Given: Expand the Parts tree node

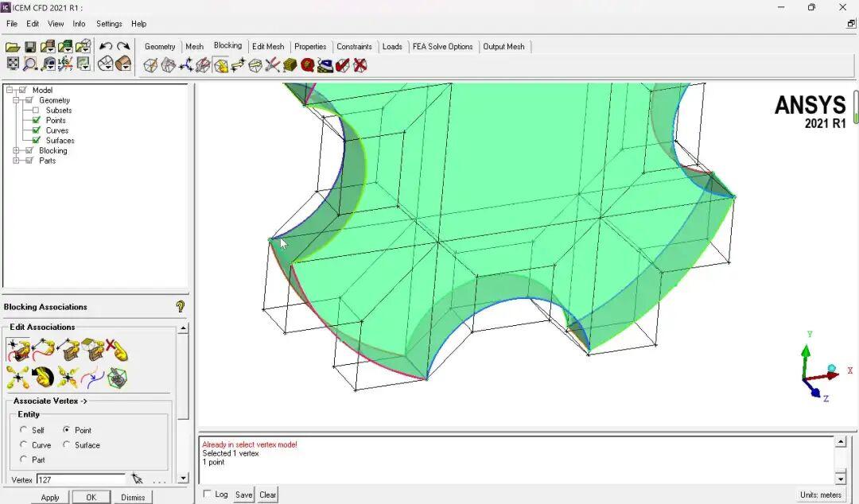Looking at the screenshot, I should pos(17,161).
